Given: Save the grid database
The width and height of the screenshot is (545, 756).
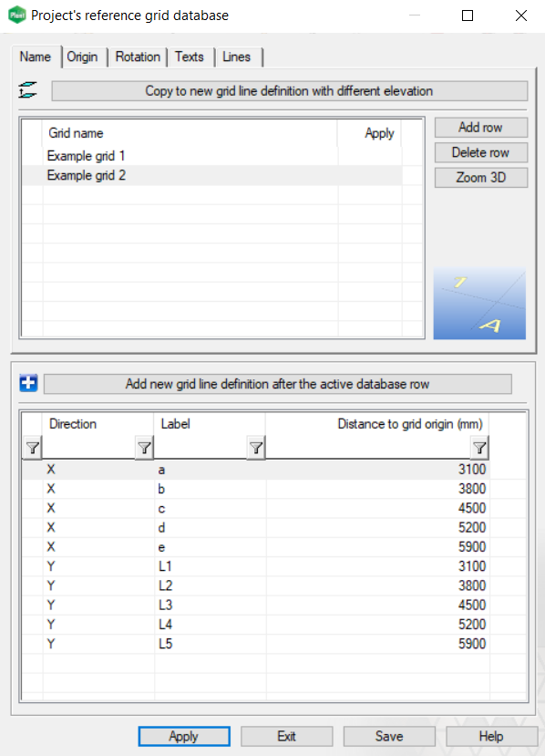Looking at the screenshot, I should 389,736.
